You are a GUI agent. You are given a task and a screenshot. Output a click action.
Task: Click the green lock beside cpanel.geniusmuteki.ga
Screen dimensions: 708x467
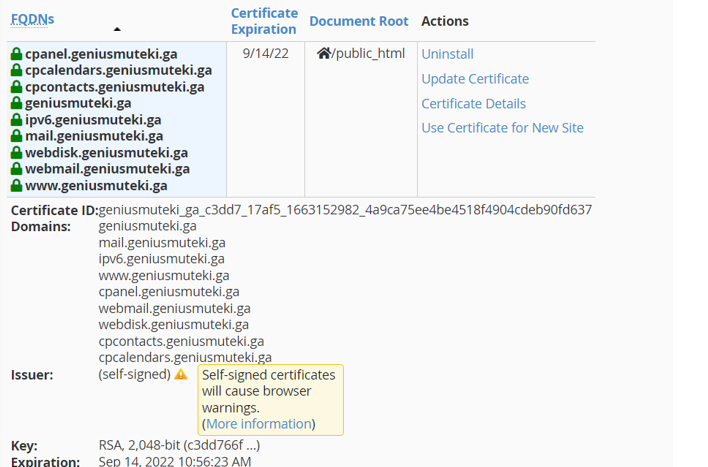(16, 54)
